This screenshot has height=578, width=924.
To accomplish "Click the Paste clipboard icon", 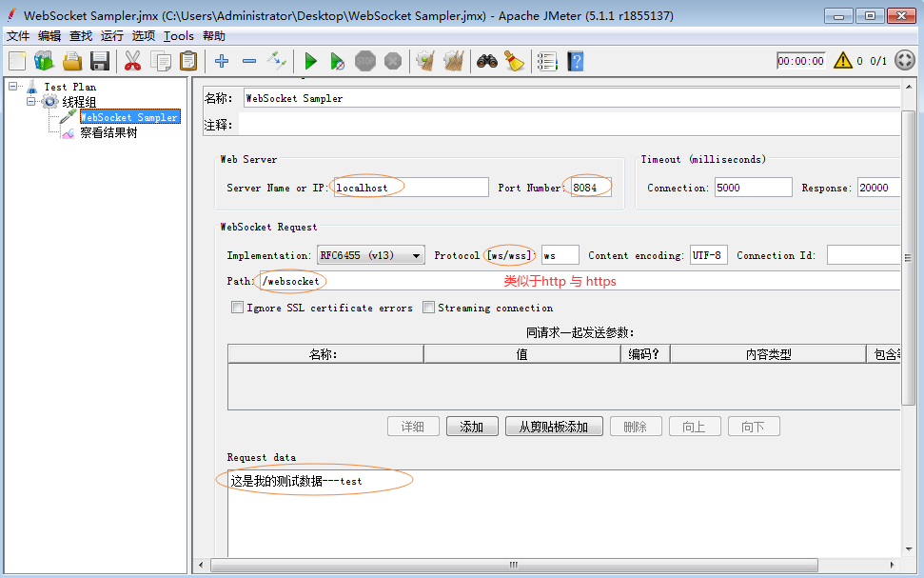I will pyautogui.click(x=188, y=61).
